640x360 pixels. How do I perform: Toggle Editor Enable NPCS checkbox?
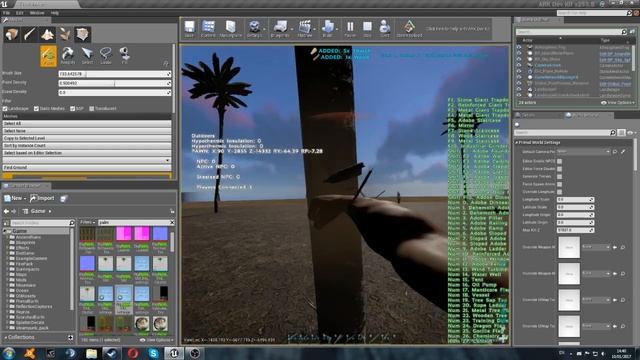[x=560, y=161]
